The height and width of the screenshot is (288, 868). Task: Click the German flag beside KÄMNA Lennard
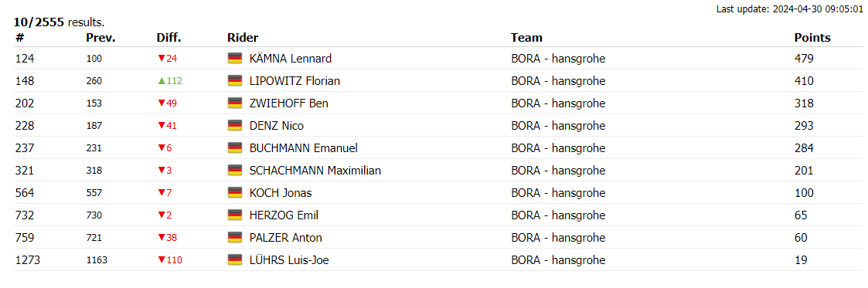point(235,59)
